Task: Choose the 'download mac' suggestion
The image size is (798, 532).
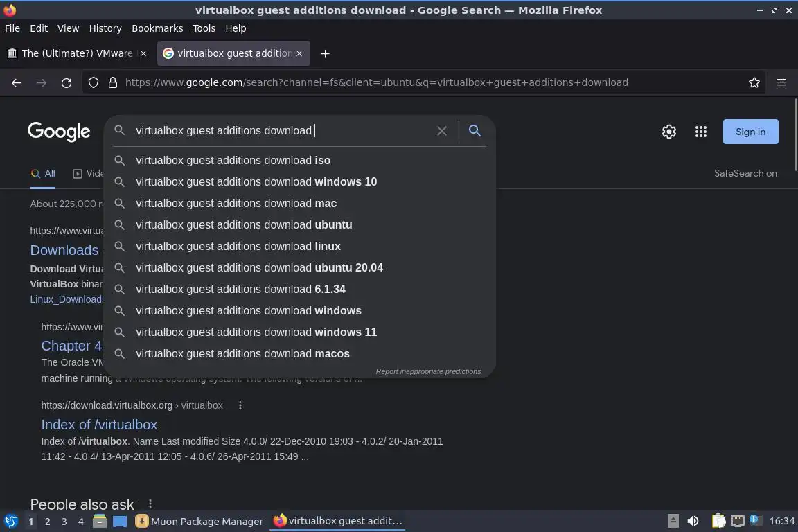Action: point(299,203)
